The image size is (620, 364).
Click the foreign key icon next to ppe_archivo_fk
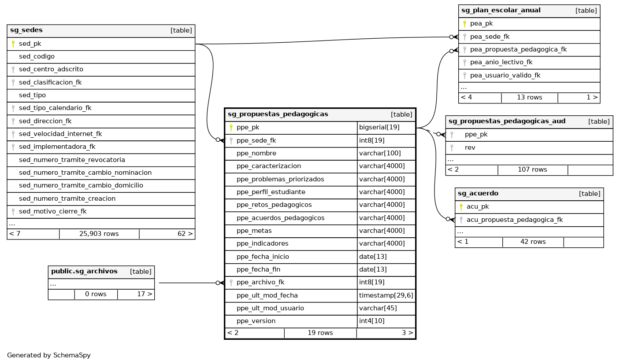[231, 283]
